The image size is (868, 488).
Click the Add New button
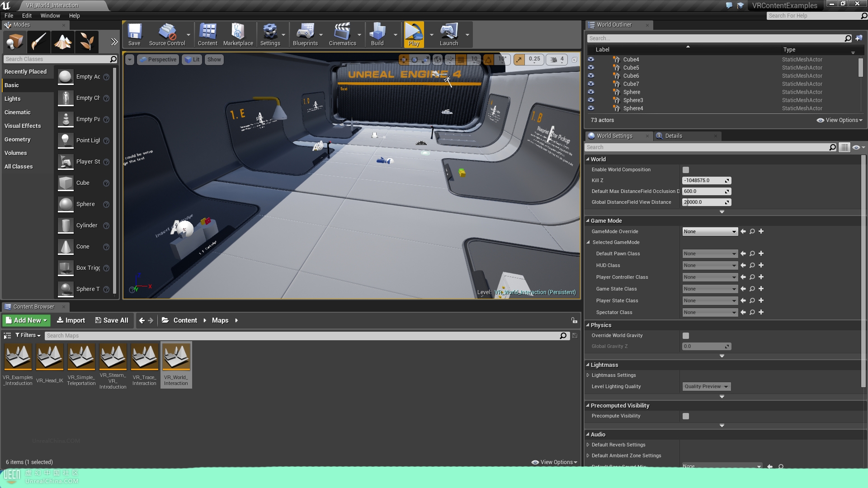(27, 320)
